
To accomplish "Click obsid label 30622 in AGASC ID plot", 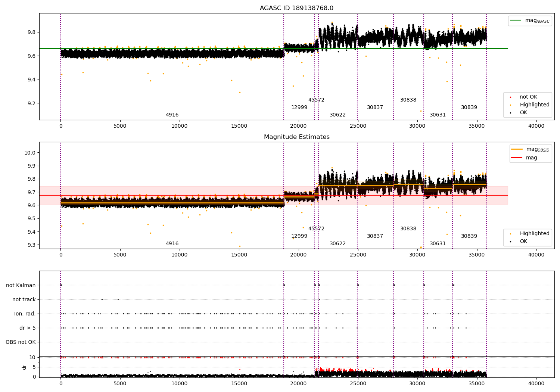I will pyautogui.click(x=338, y=115).
